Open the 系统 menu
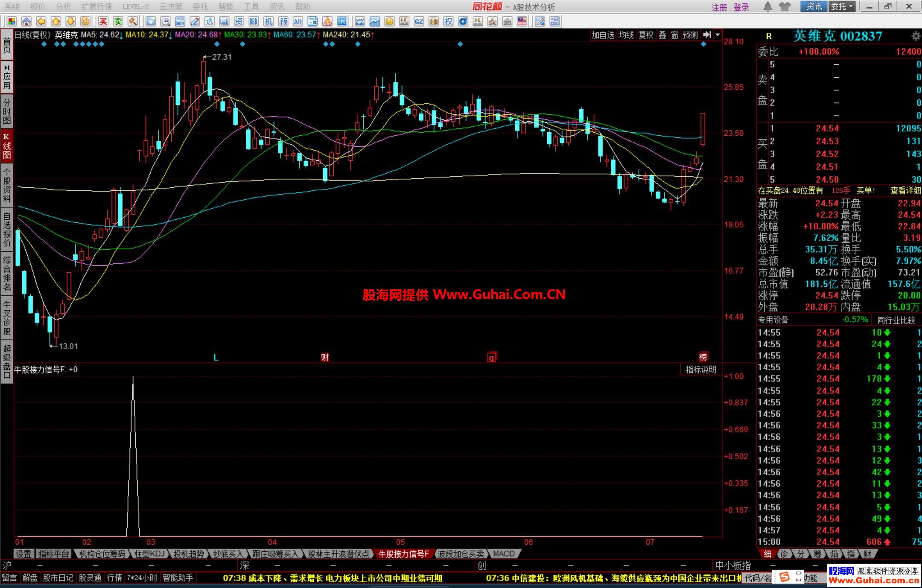 point(12,7)
